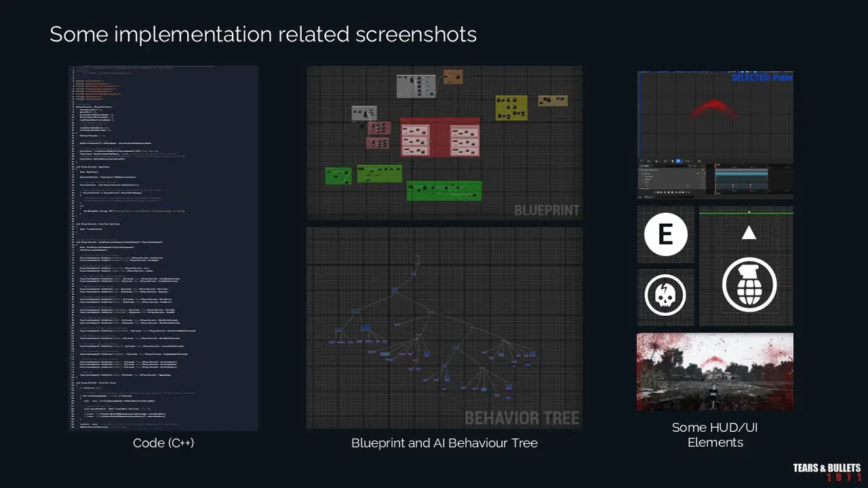Click the search magnifier icon in the parameters panel
This screenshot has height=488, width=868.
tap(652, 165)
